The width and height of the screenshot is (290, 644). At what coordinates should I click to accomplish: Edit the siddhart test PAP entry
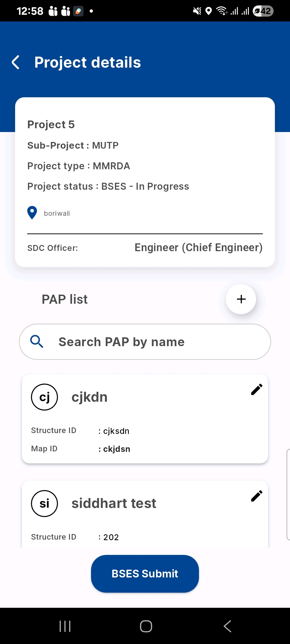point(256,496)
